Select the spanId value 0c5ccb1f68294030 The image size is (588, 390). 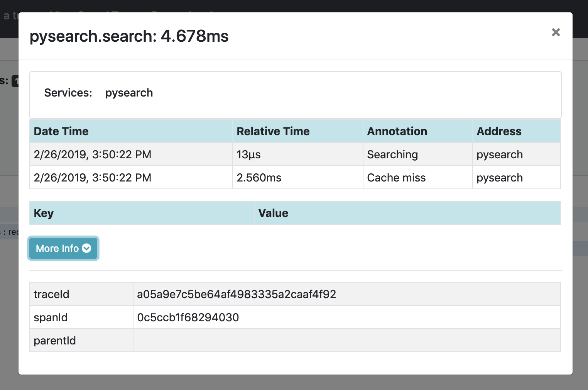tap(188, 317)
